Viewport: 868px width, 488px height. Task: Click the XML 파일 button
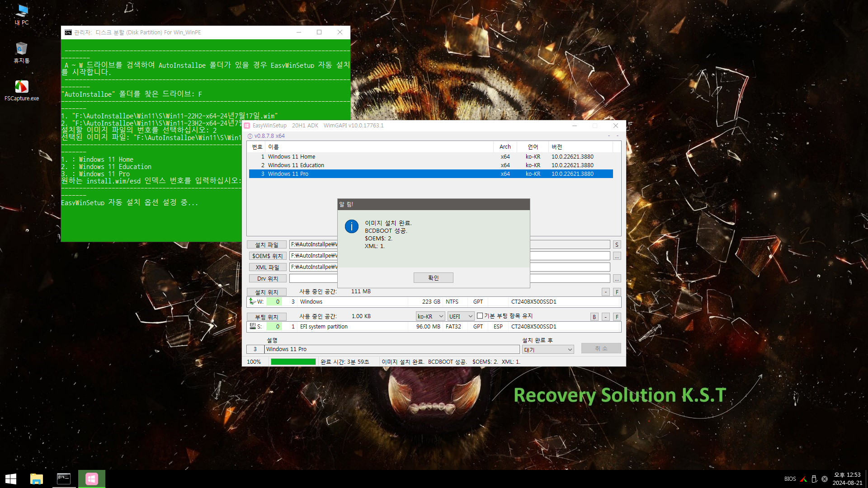coord(267,267)
